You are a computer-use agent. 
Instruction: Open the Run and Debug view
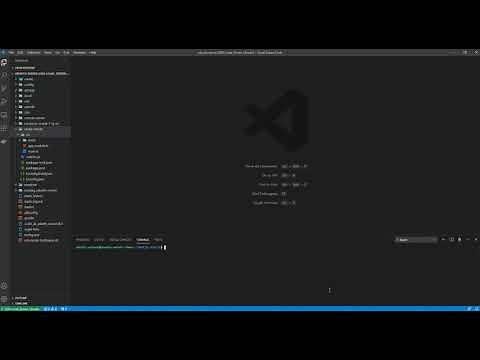pos(4,102)
